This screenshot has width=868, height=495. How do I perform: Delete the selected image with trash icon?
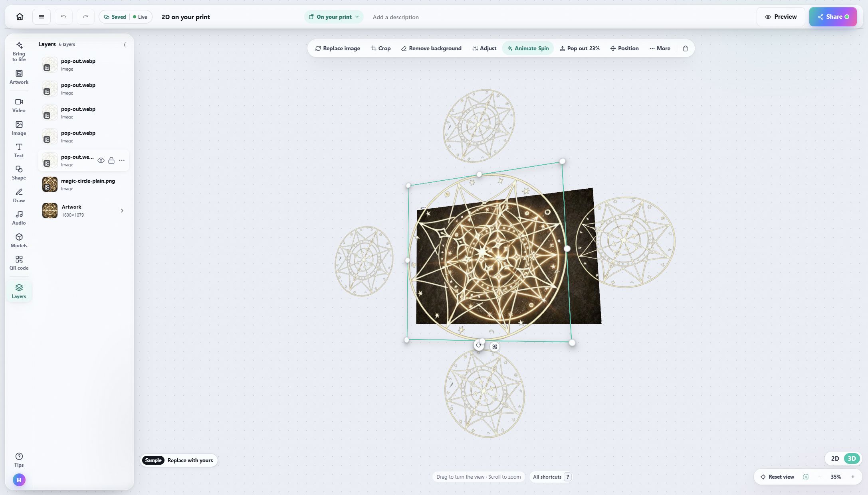pyautogui.click(x=686, y=48)
